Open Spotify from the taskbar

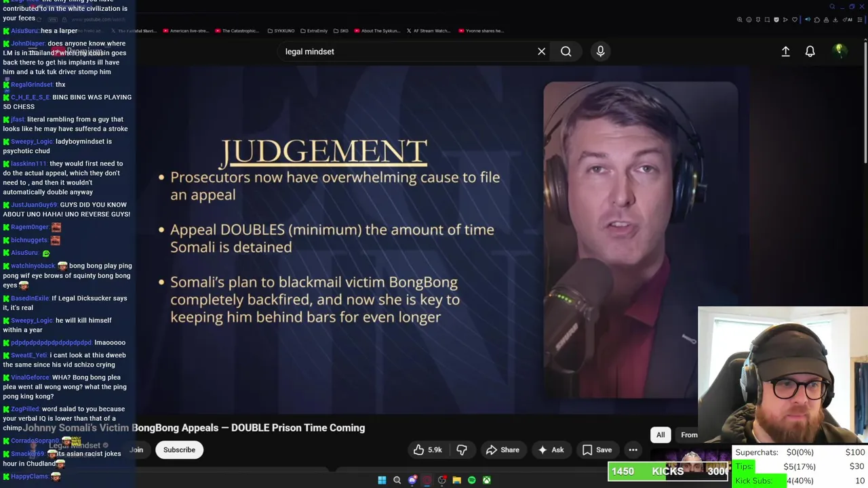[472, 480]
